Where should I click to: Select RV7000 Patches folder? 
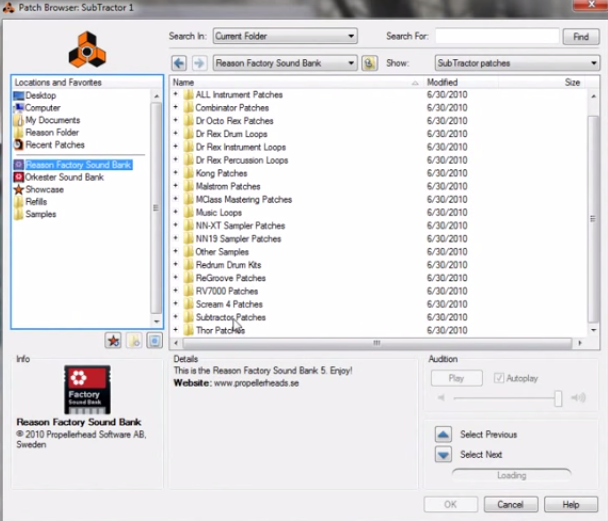point(227,291)
